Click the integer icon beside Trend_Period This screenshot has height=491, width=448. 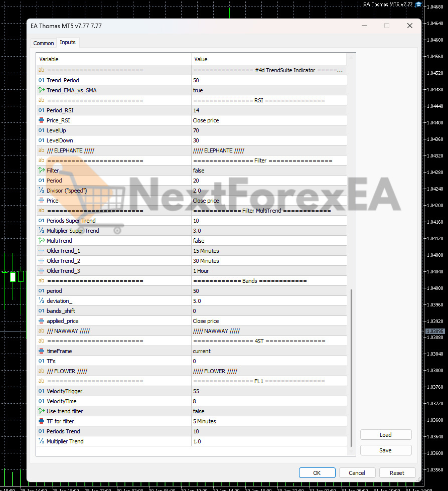41,80
